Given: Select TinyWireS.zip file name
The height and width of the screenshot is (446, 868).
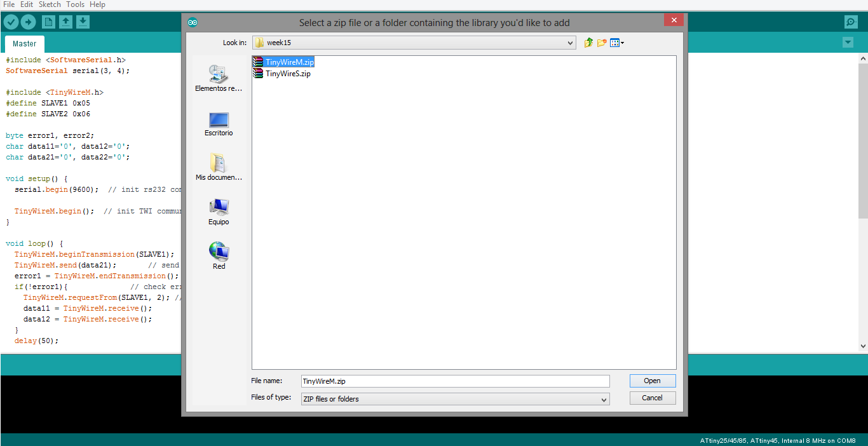Looking at the screenshot, I should (x=288, y=73).
